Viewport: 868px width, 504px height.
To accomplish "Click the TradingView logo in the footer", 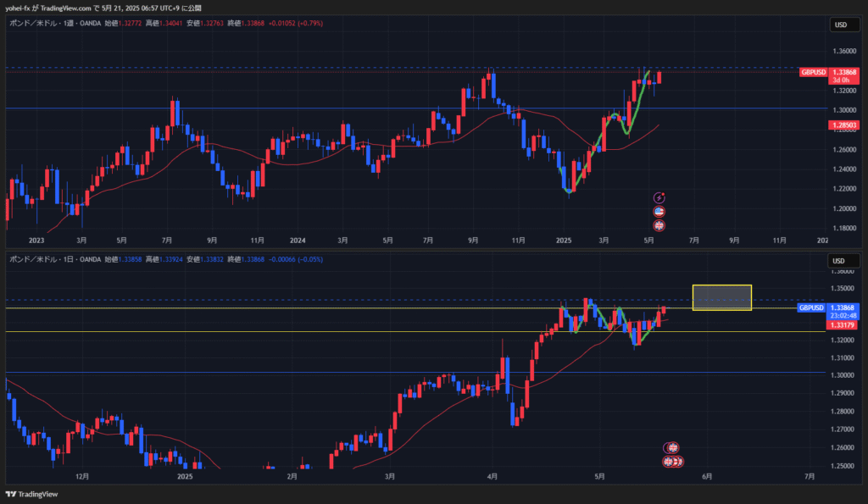I will [x=32, y=494].
